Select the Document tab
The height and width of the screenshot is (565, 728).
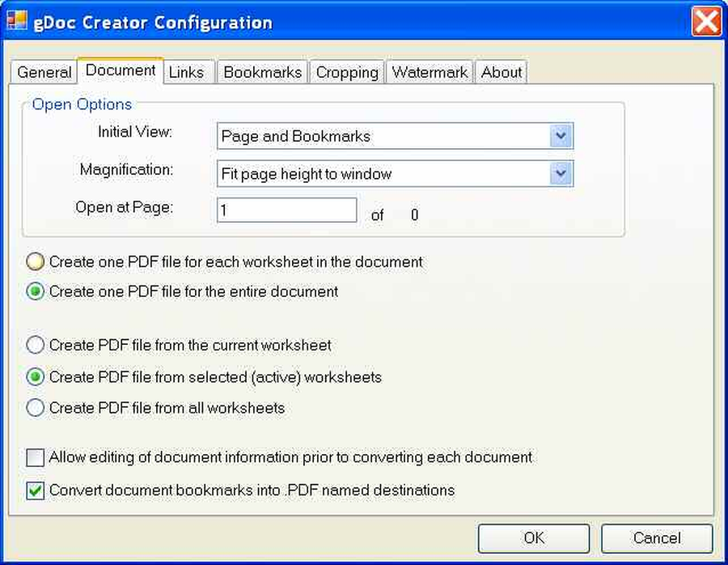coord(121,70)
